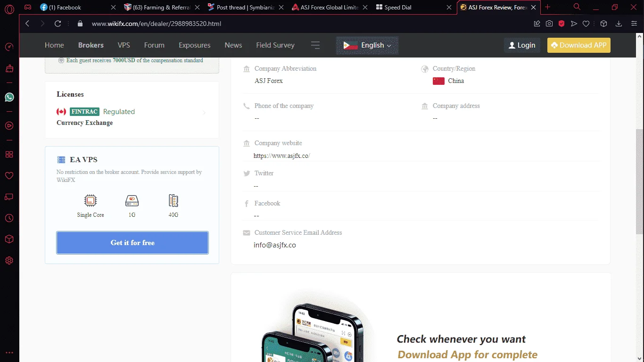Open GX Cleaner broom icon in sidebar
The width and height of the screenshot is (644, 362).
pyautogui.click(x=9, y=69)
